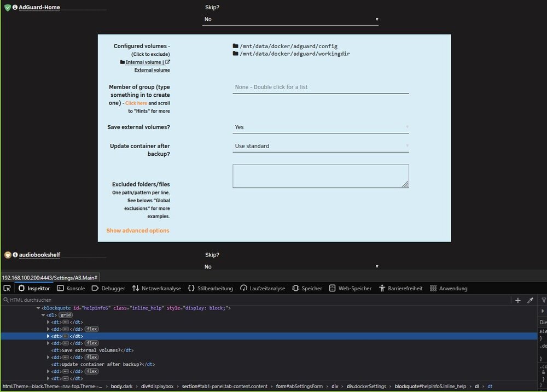Open the Web-Speicher tab
Viewport: 547px width, 392px height.
click(351, 289)
